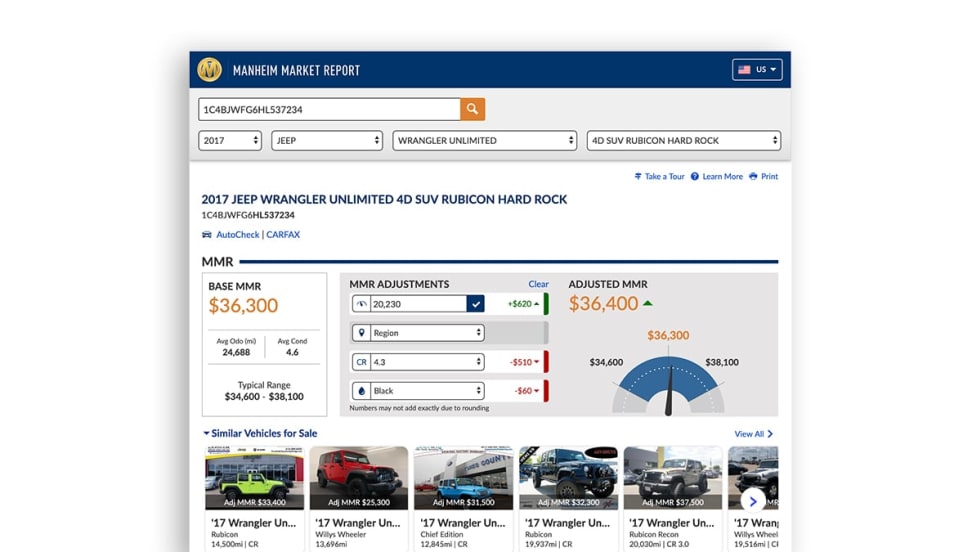Click the Take a Tour signpost icon
This screenshot has height=552, width=980.
(x=638, y=177)
